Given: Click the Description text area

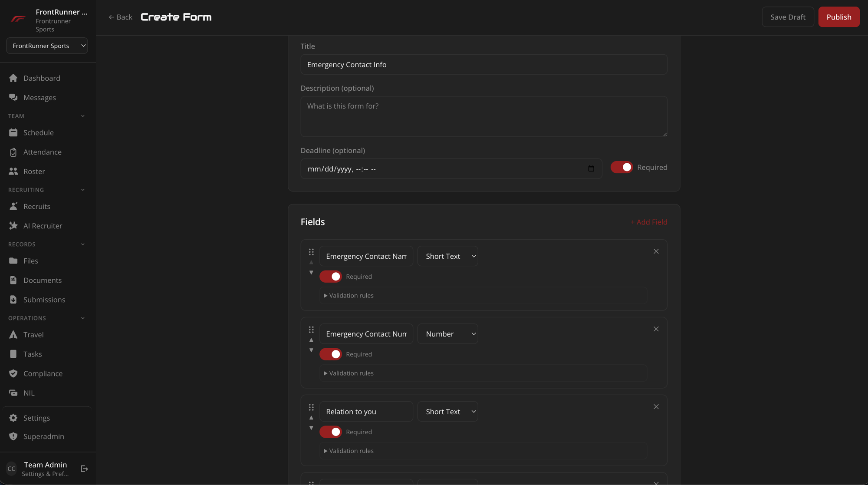Looking at the screenshot, I should pos(484,116).
